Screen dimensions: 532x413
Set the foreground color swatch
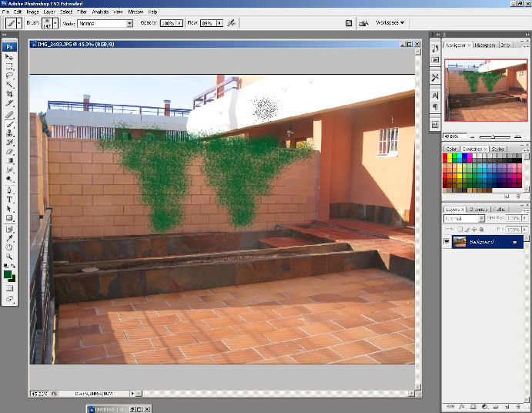[x=7, y=274]
